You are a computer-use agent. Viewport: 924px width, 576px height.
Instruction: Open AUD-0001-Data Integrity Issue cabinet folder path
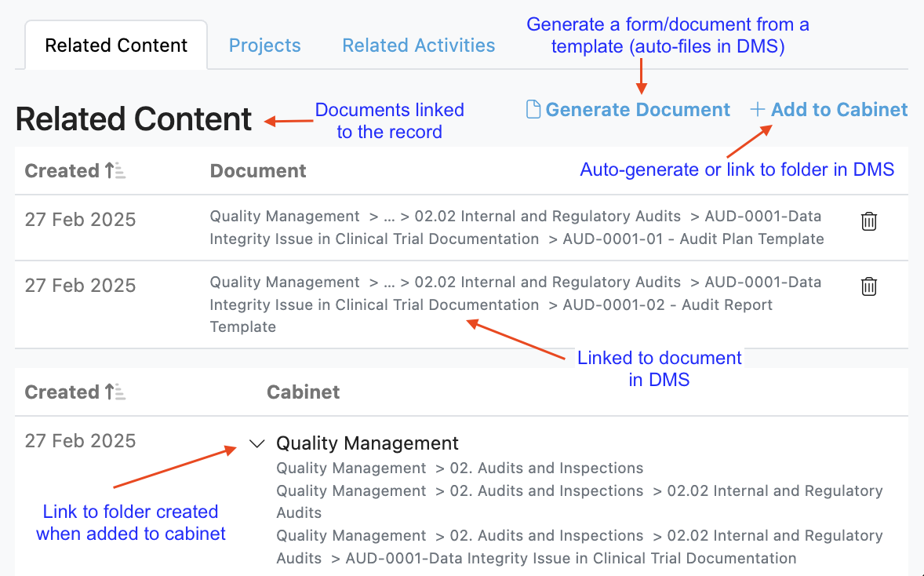tap(570, 559)
